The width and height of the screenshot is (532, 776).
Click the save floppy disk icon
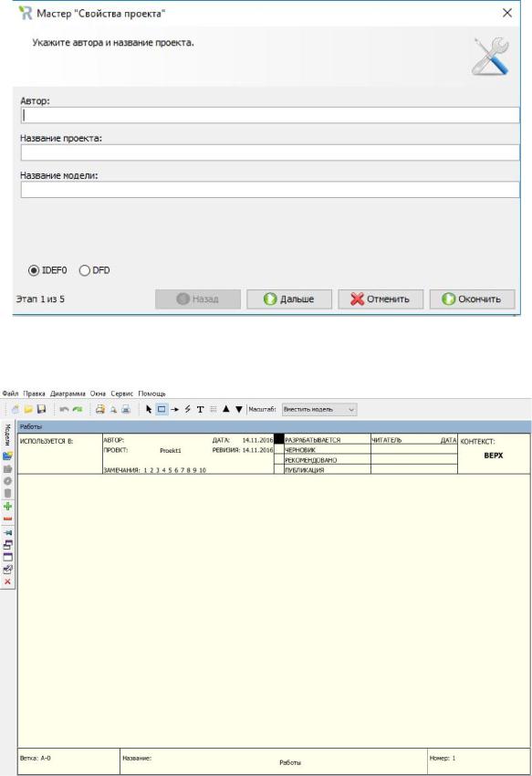(x=42, y=409)
